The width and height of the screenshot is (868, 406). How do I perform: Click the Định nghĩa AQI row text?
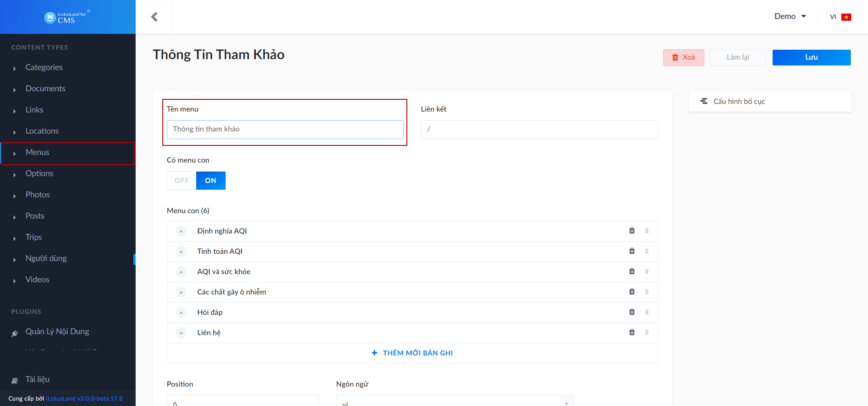(222, 231)
